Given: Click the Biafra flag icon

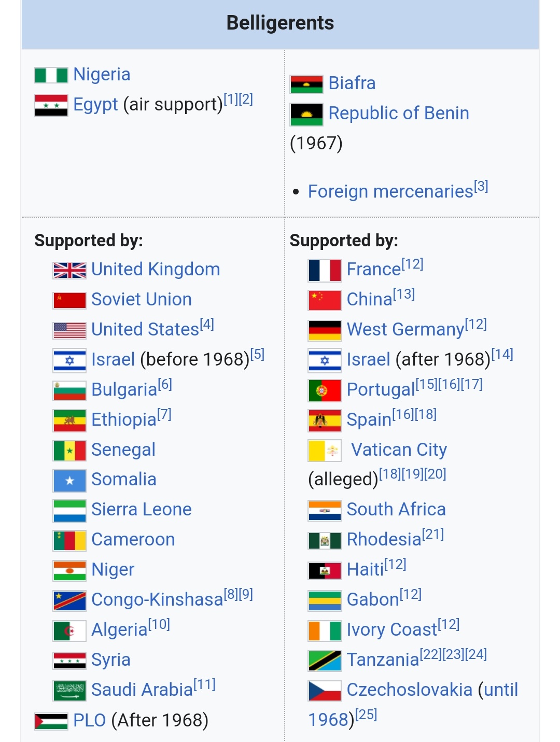Looking at the screenshot, I should pyautogui.click(x=306, y=84).
